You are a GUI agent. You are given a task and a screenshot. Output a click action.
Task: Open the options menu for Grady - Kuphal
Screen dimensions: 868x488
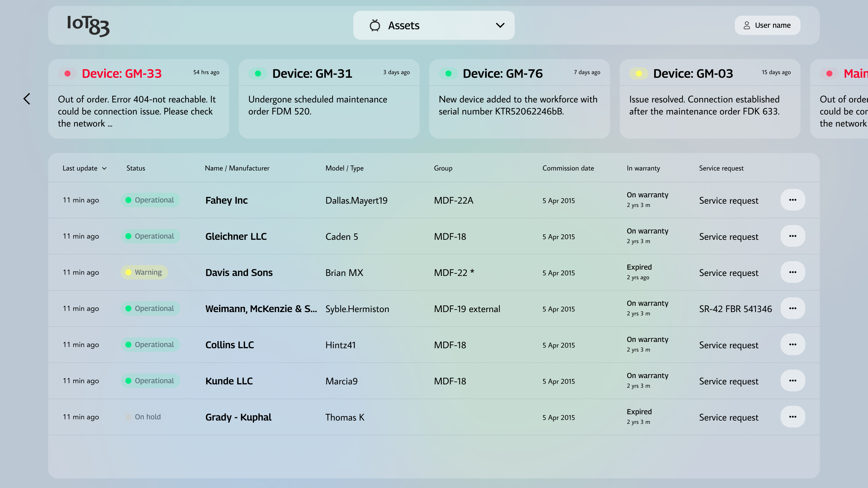793,417
